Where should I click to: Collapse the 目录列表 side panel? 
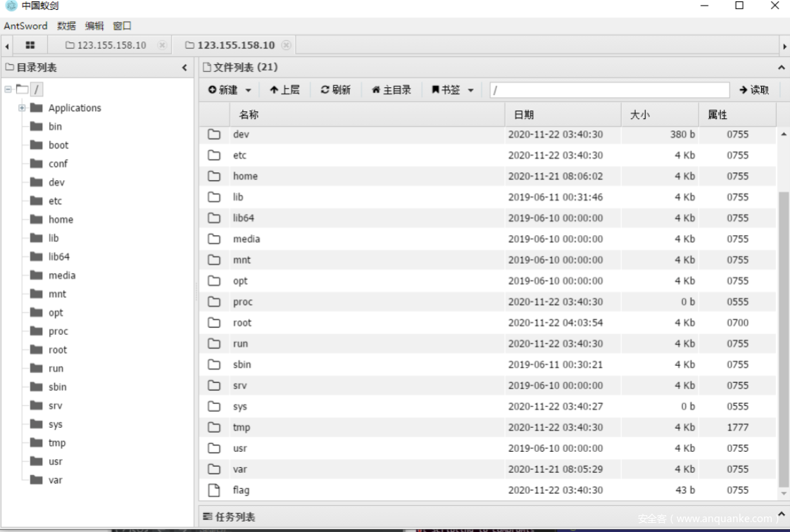[184, 68]
